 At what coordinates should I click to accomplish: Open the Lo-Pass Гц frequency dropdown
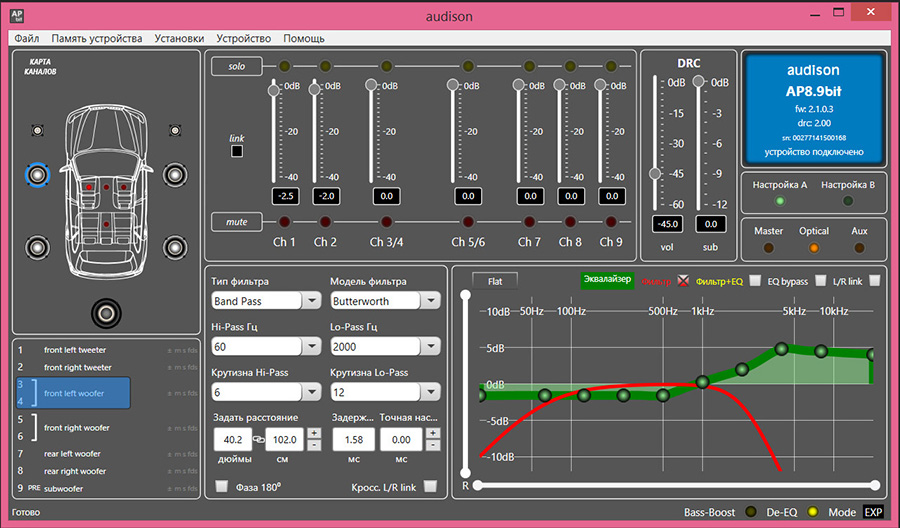point(384,346)
